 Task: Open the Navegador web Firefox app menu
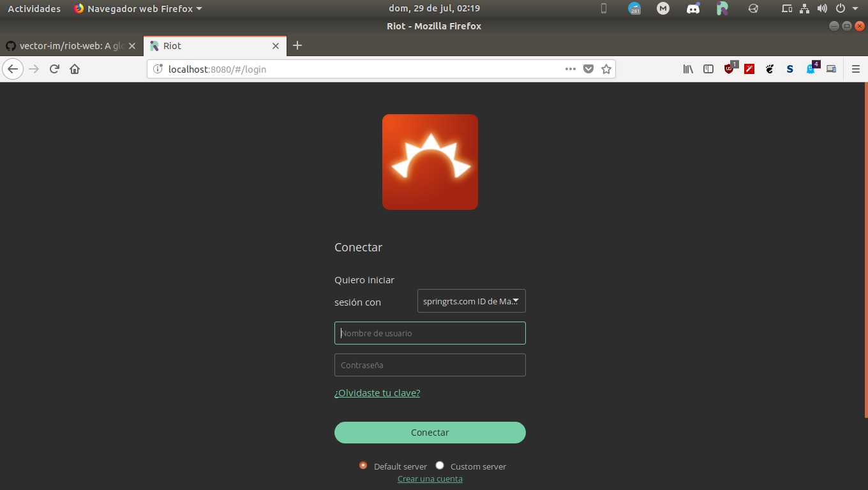(x=138, y=8)
